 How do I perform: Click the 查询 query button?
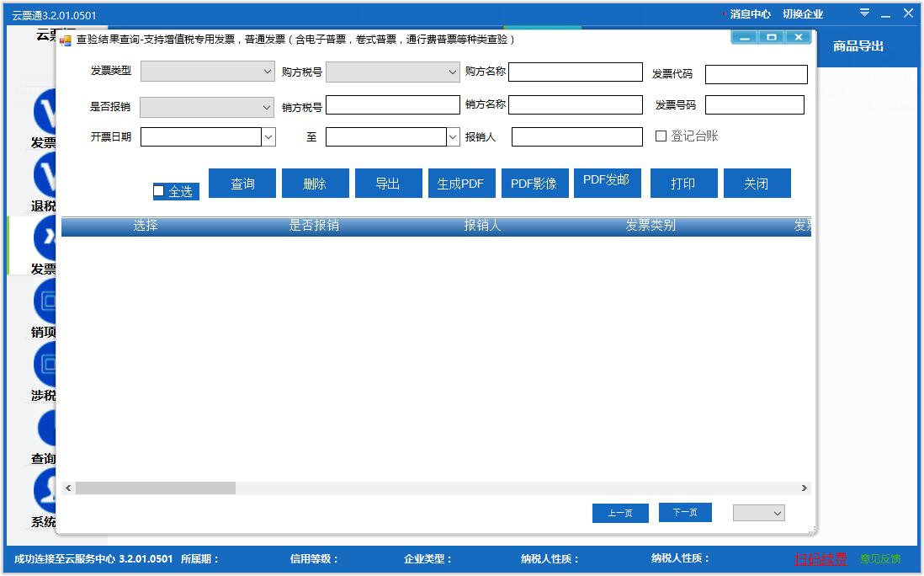242,183
